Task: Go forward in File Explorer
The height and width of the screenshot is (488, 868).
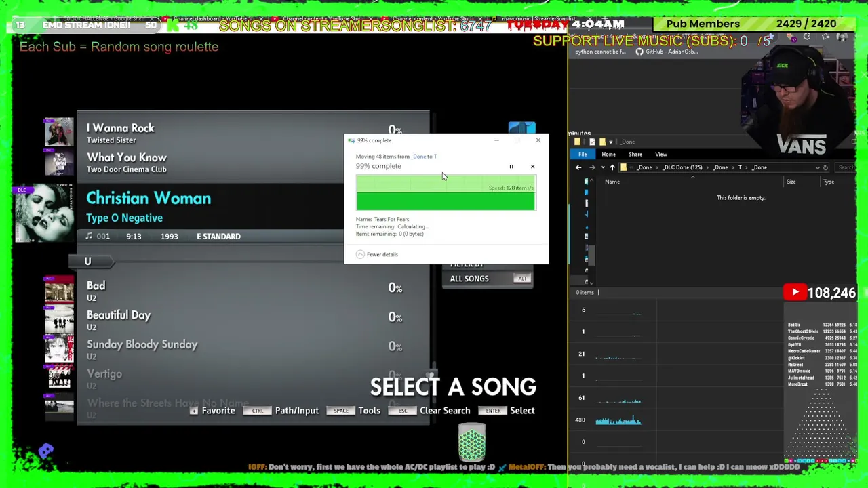Action: click(x=592, y=167)
